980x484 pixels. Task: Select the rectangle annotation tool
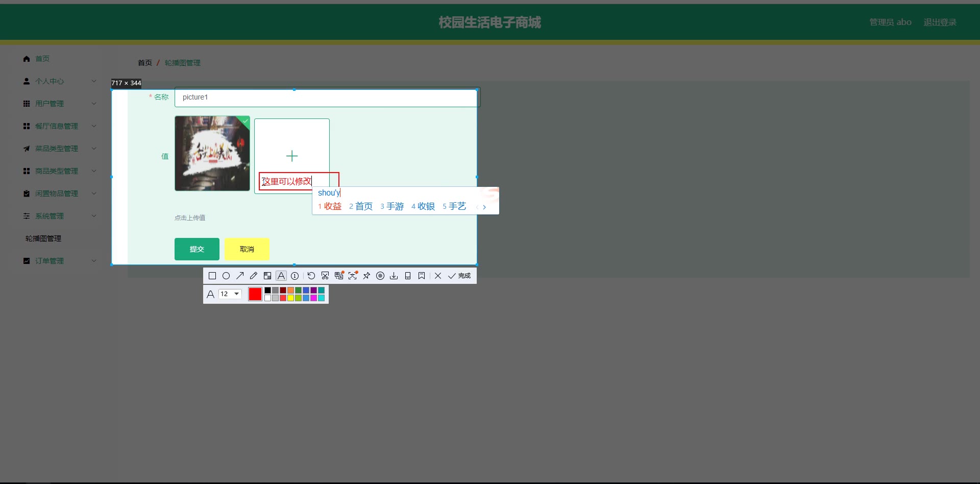pos(212,276)
